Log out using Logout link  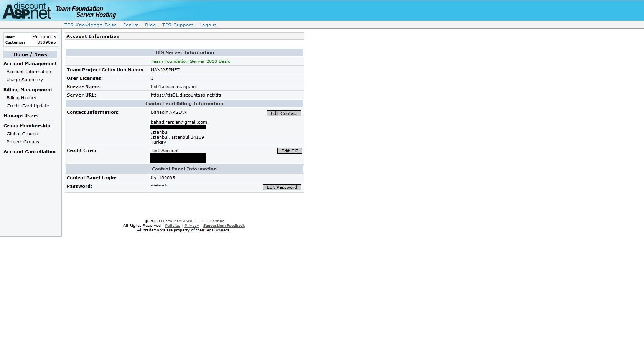pyautogui.click(x=208, y=25)
